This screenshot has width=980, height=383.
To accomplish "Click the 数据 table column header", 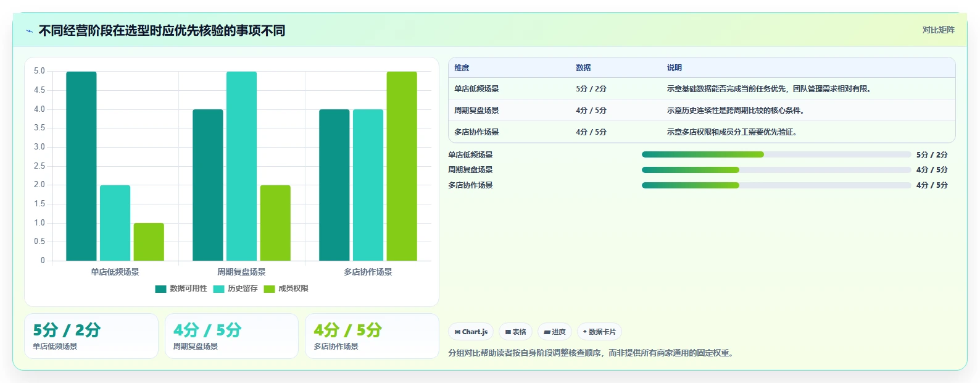I will 583,68.
